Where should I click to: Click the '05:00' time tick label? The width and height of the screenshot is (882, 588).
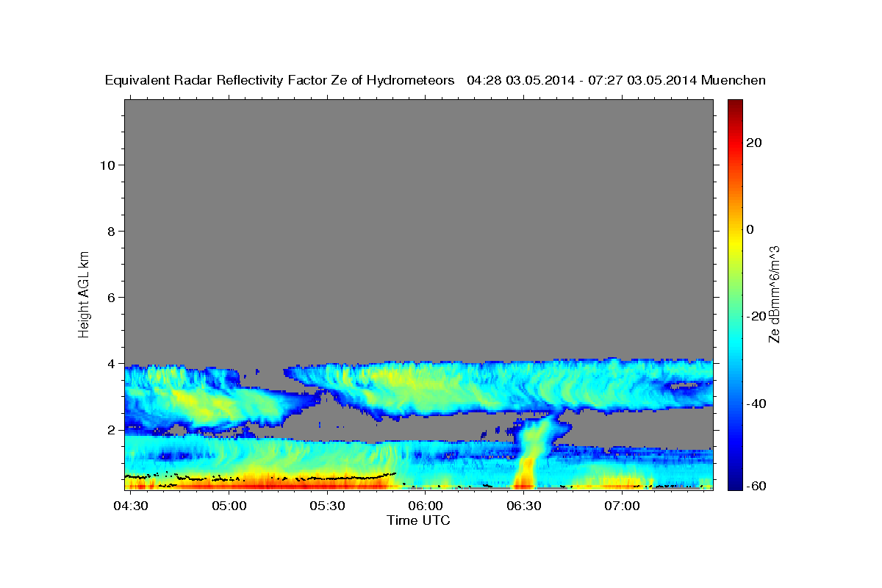[229, 506]
